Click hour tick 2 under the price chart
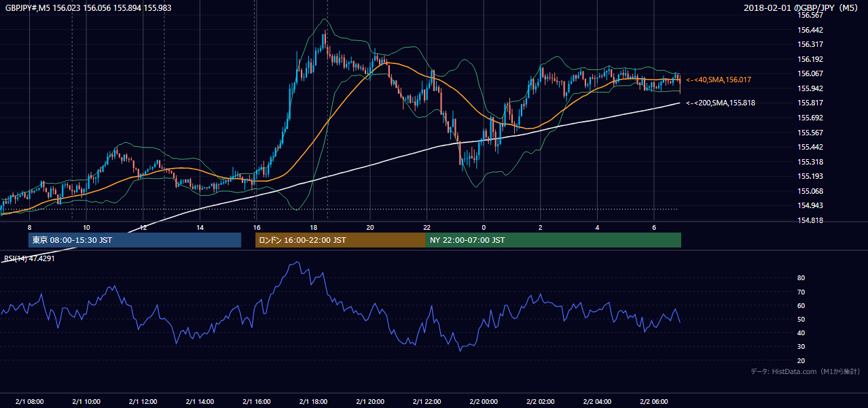Image resolution: width=868 pixels, height=408 pixels. tap(541, 227)
